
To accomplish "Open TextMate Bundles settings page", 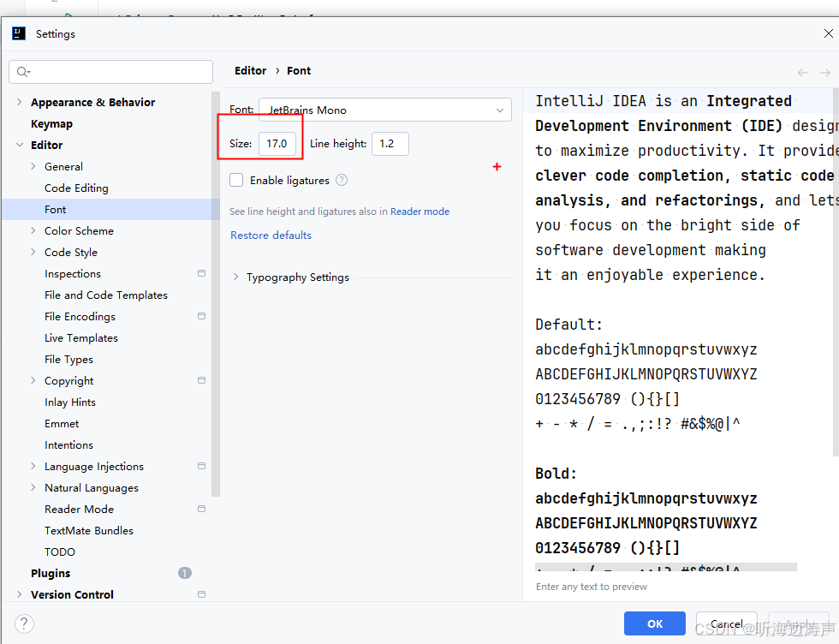I will click(89, 530).
